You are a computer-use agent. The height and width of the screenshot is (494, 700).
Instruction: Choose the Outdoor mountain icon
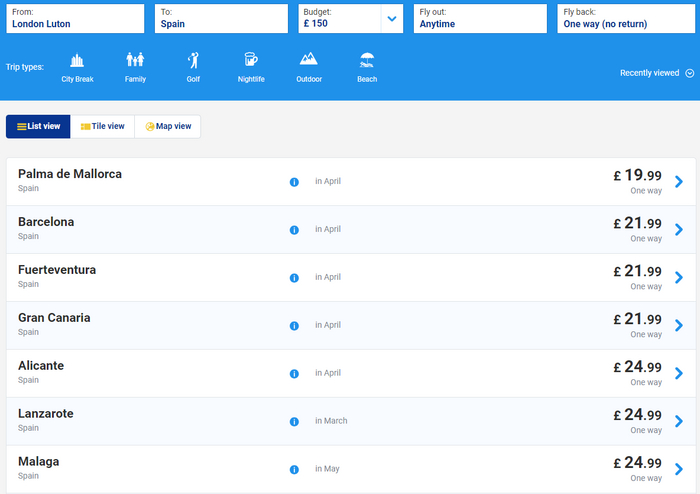pos(309,61)
